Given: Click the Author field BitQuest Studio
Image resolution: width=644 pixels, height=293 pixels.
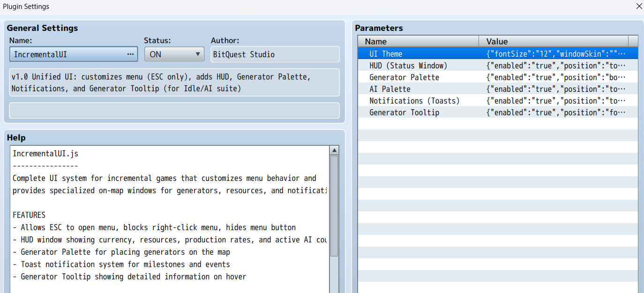Looking at the screenshot, I should 275,54.
